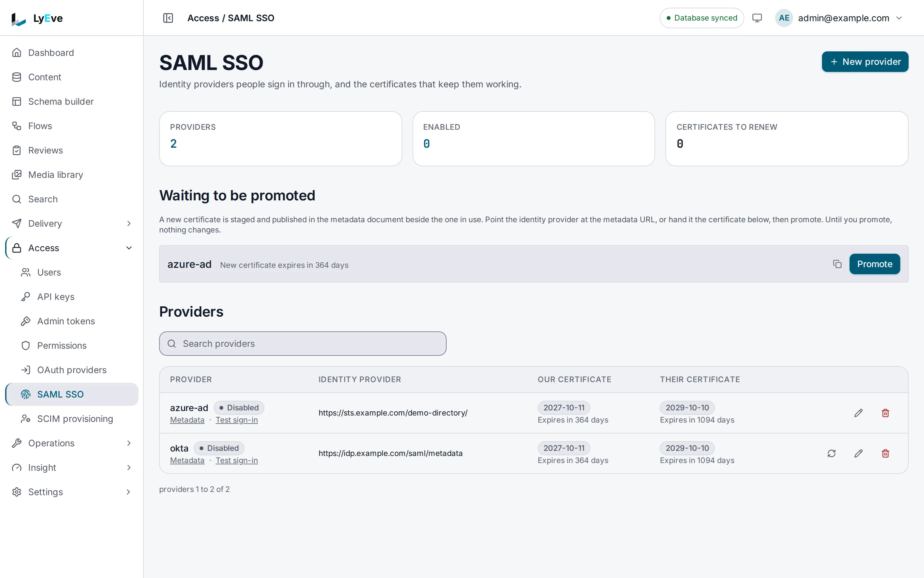Viewport: 924px width, 578px height.
Task: Open the Reviews page
Action: 72,150
